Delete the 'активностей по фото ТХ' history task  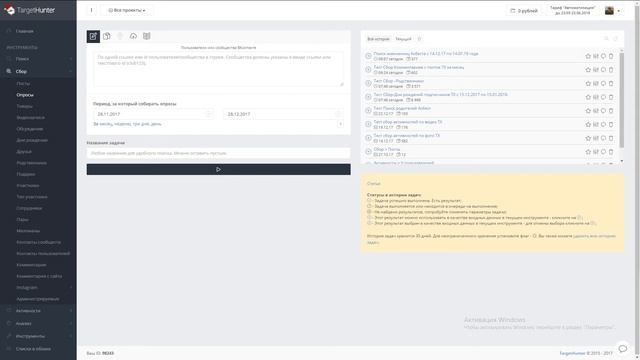coord(611,138)
